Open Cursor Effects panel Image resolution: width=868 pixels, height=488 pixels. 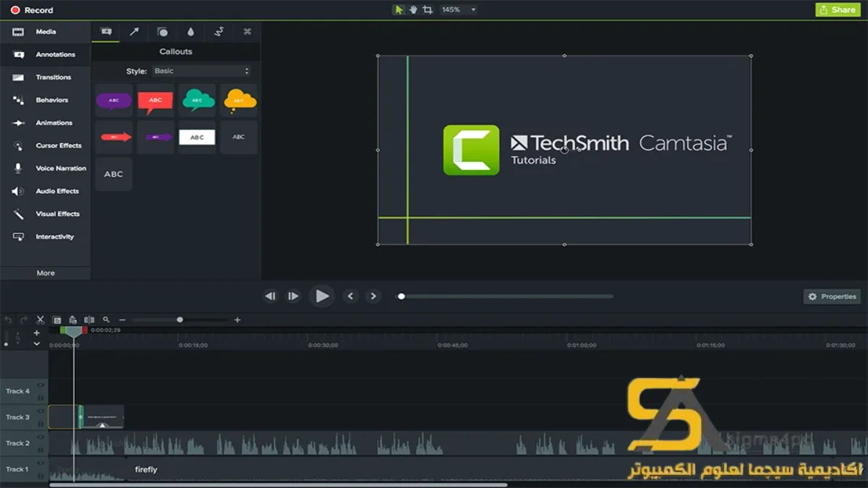tap(45, 145)
